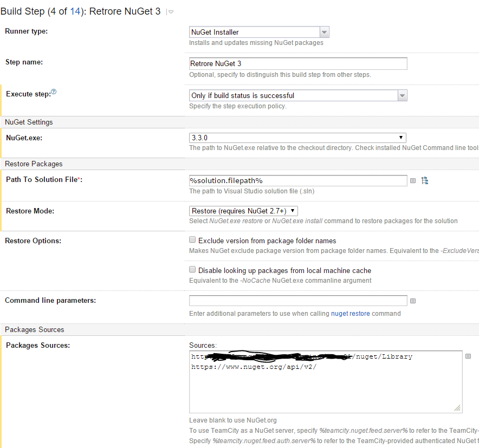Enable Exclude version from package folder names
This screenshot has height=448, width=479.
point(192,240)
